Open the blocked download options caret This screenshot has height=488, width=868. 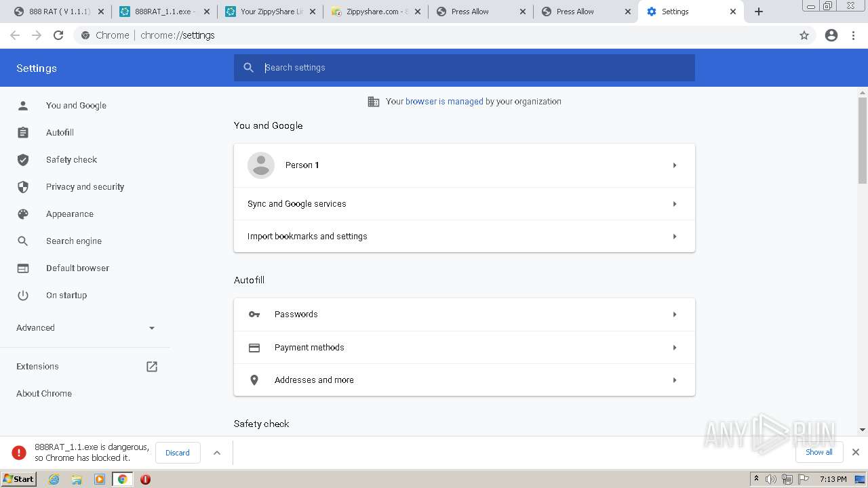click(217, 453)
